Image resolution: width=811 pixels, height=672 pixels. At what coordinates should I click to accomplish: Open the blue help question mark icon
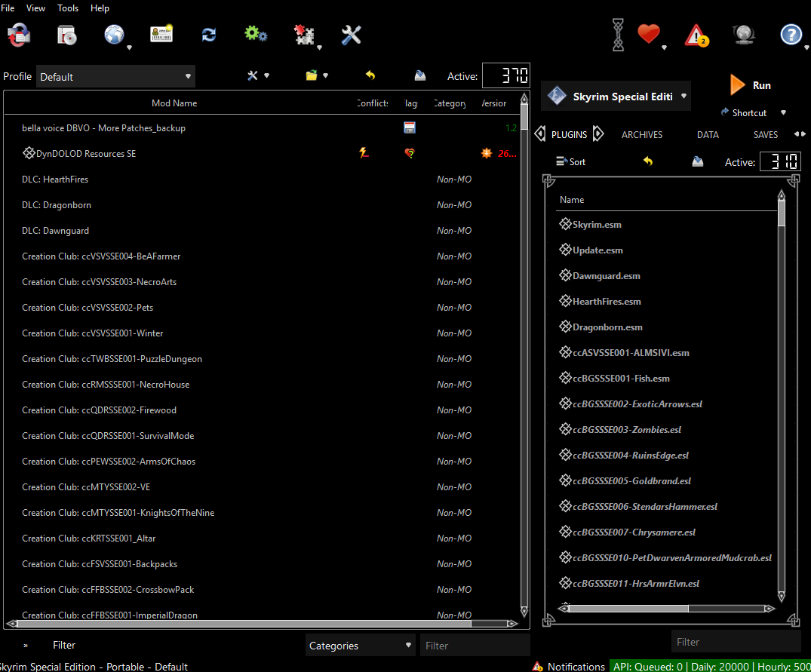pos(791,35)
